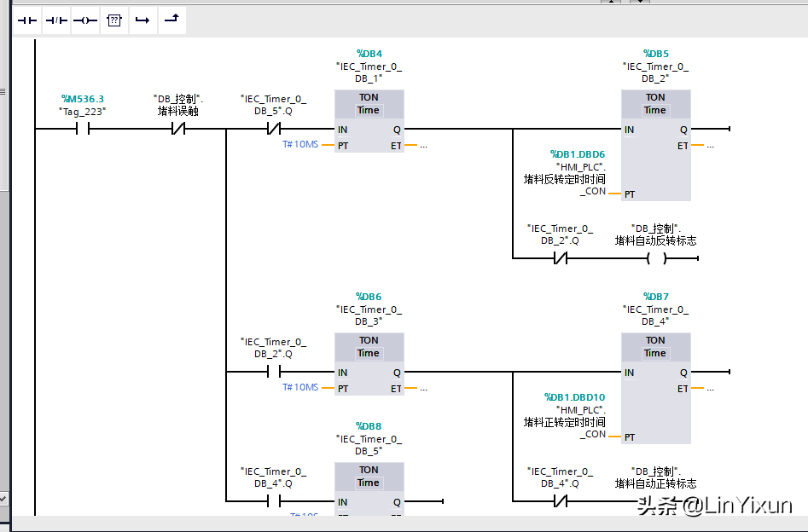
Task: Insert an output coil from toolbar
Action: [x=84, y=20]
